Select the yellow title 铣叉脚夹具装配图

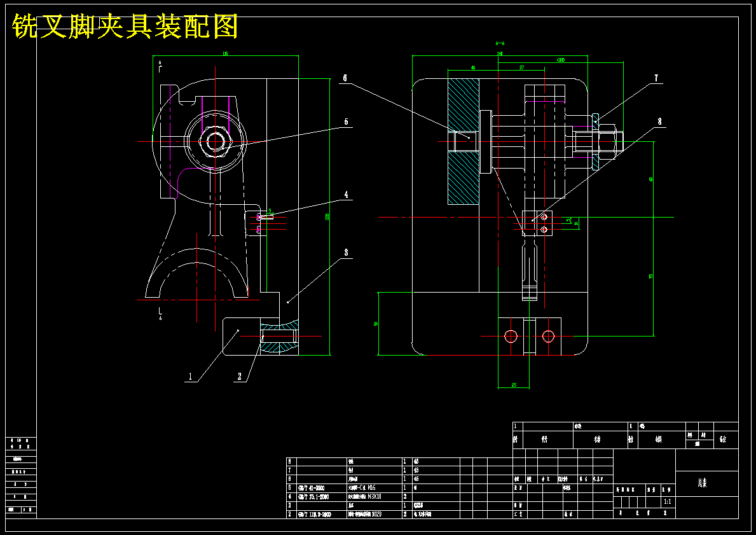[125, 26]
